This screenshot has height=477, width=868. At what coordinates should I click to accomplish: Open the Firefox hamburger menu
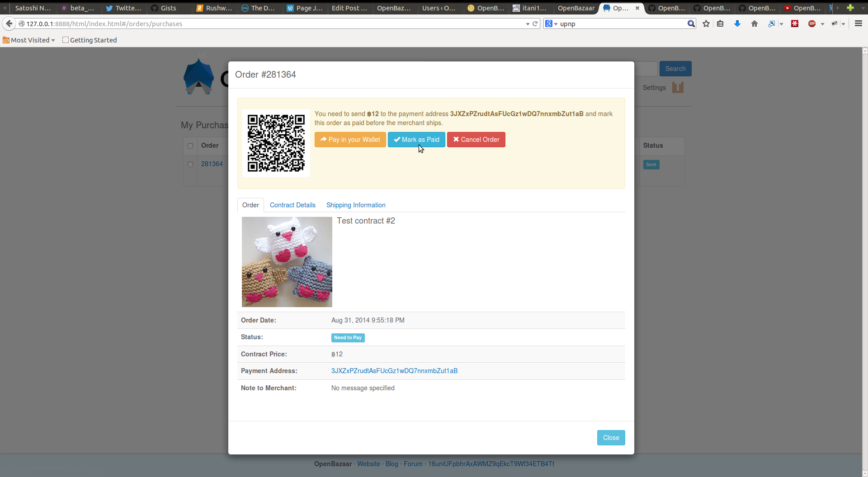point(858,23)
